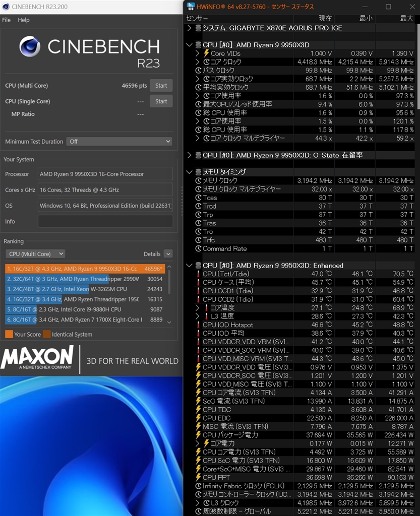Click the orange Your Score swatch
Image resolution: width=420 pixels, height=516 pixels.
(x=9, y=335)
